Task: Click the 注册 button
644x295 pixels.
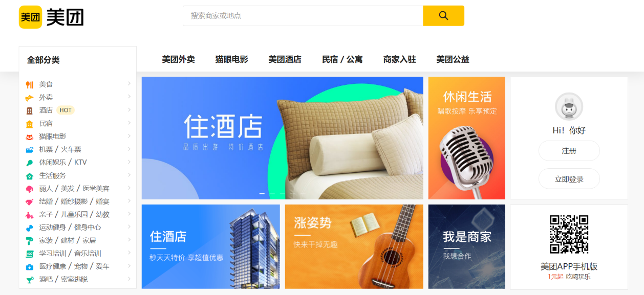Action: click(x=569, y=151)
